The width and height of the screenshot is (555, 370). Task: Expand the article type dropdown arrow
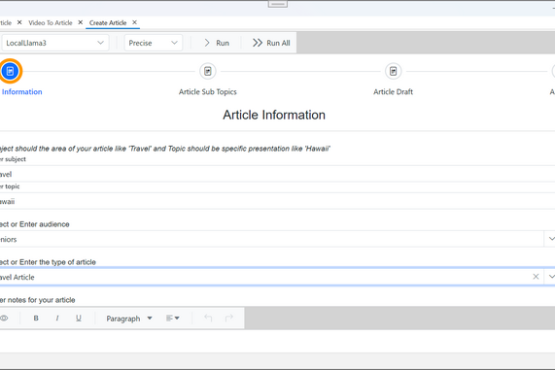click(x=551, y=277)
